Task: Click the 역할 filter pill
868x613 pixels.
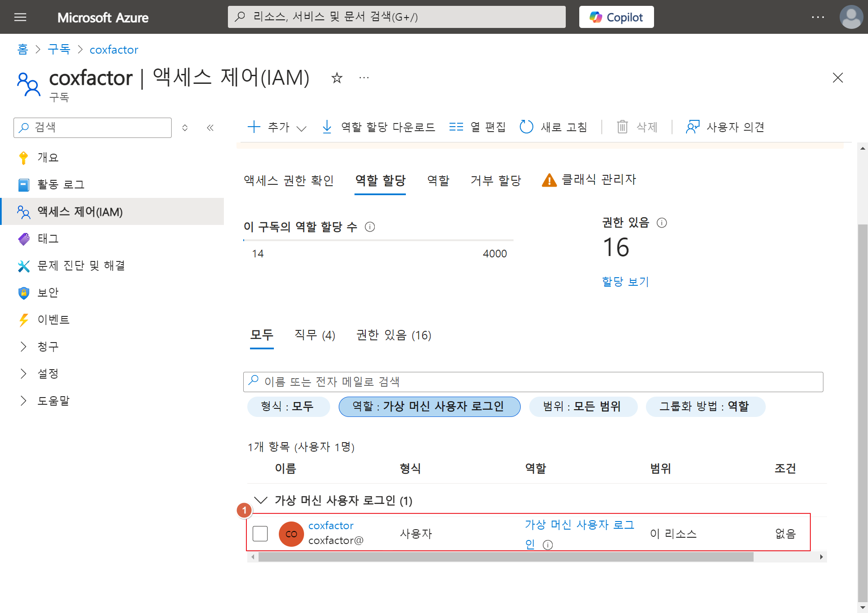Action: click(x=429, y=407)
